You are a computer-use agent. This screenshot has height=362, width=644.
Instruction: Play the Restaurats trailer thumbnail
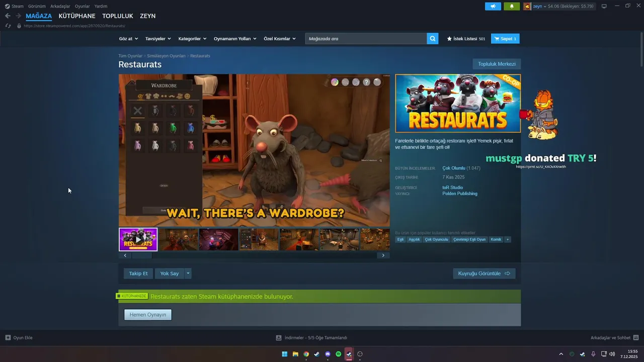138,239
